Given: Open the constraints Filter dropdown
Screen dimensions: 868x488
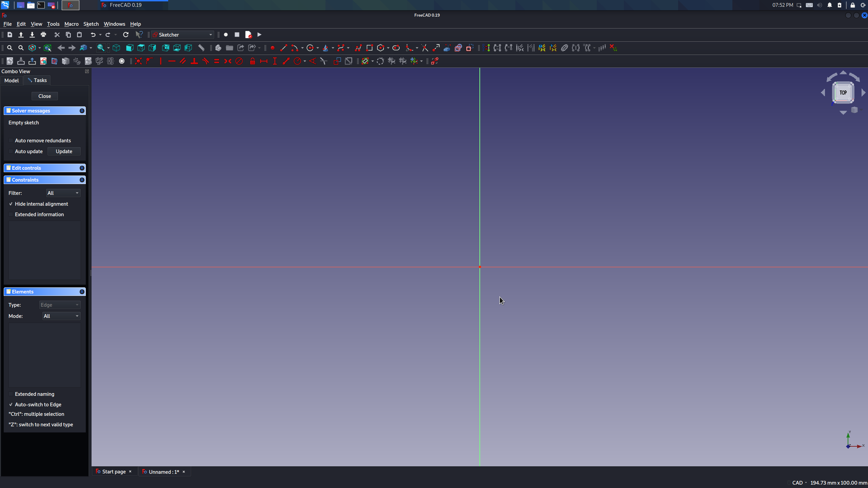Looking at the screenshot, I should (63, 193).
